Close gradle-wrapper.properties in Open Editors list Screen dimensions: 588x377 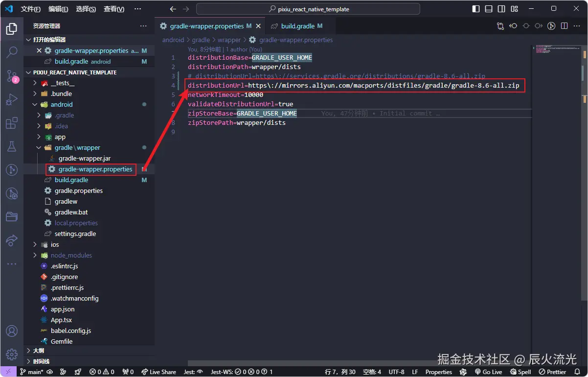39,50
